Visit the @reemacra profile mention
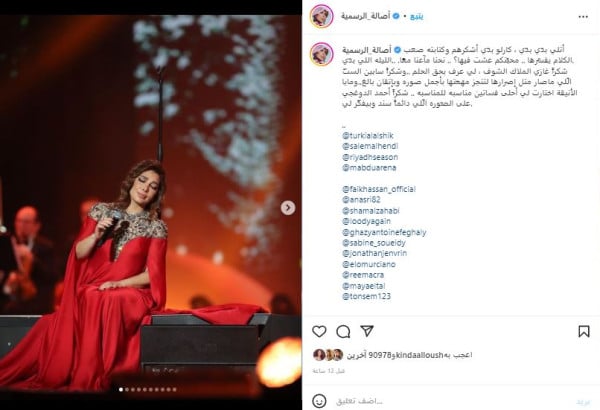 coord(363,275)
